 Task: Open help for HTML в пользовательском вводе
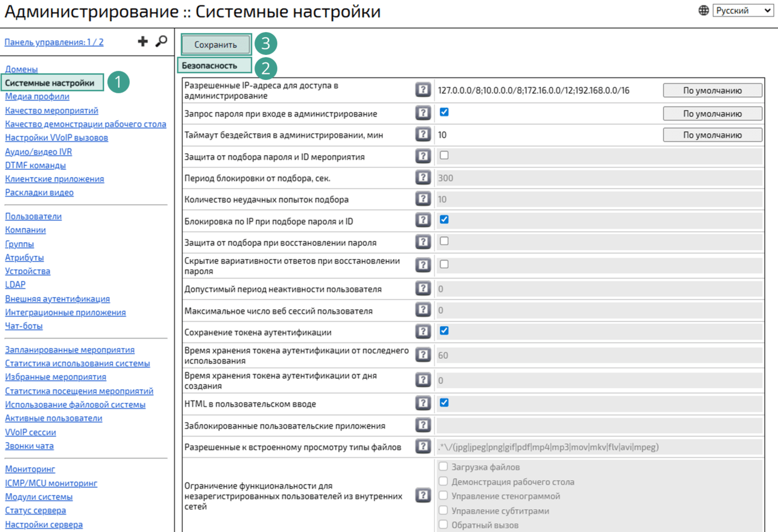pyautogui.click(x=423, y=403)
